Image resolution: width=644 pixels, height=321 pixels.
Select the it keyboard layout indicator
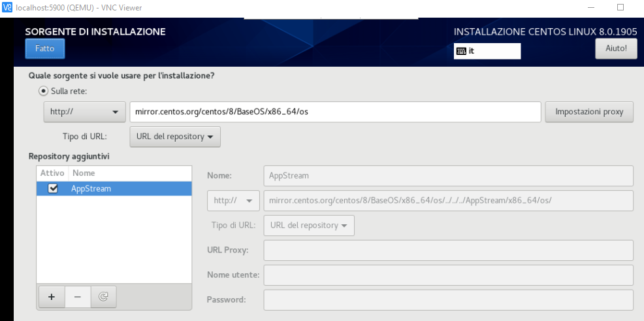pyautogui.click(x=487, y=51)
